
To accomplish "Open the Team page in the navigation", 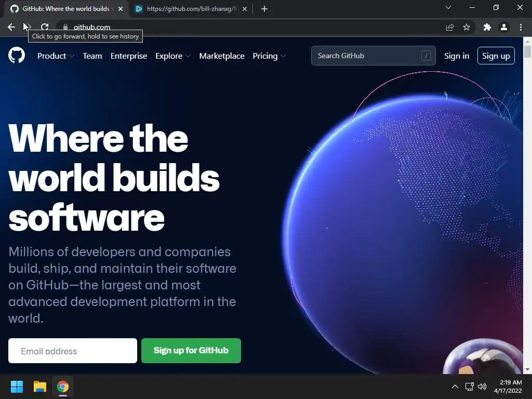I will [x=92, y=56].
